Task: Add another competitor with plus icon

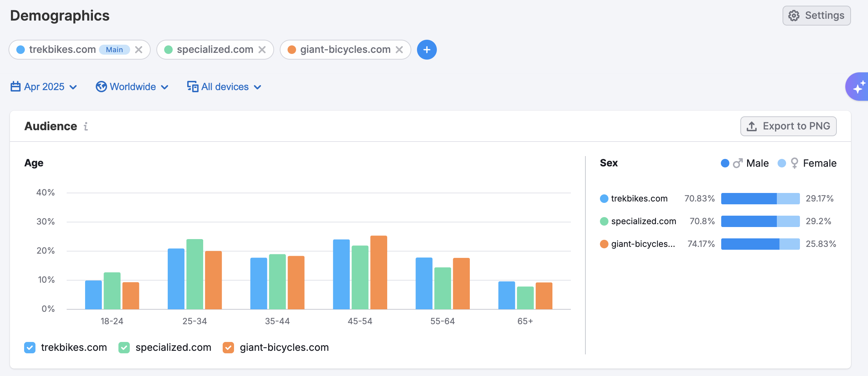Action: (427, 50)
